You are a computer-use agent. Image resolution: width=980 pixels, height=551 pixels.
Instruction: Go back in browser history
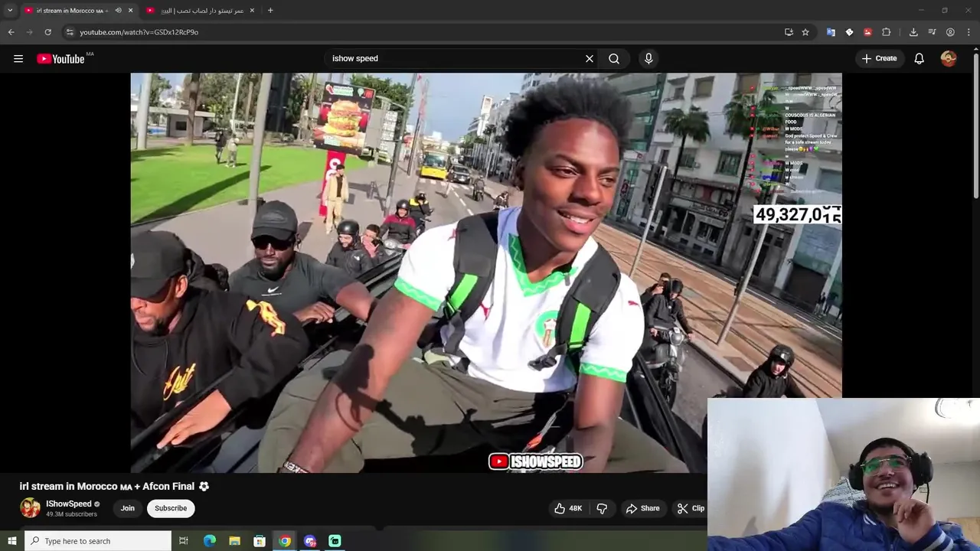click(x=11, y=32)
